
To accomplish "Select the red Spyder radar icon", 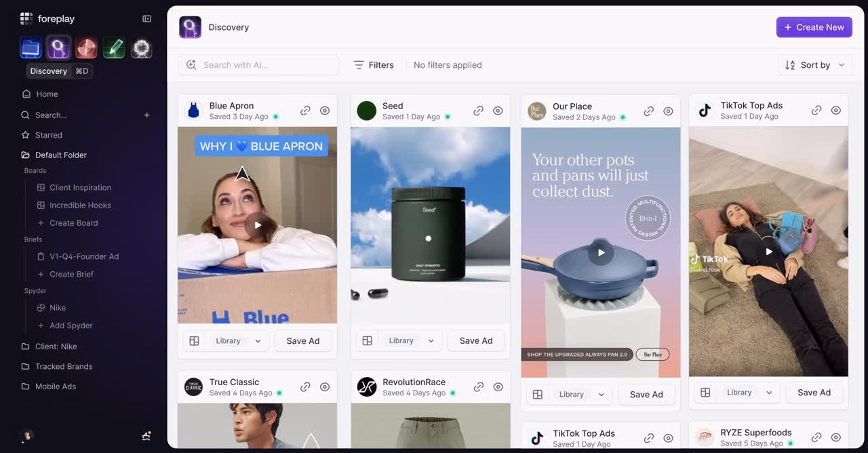I will [86, 47].
